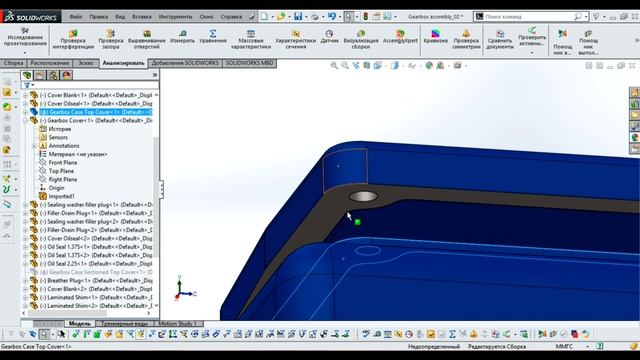Switch to Добавления SOLIDWORKS tab

pos(185,63)
